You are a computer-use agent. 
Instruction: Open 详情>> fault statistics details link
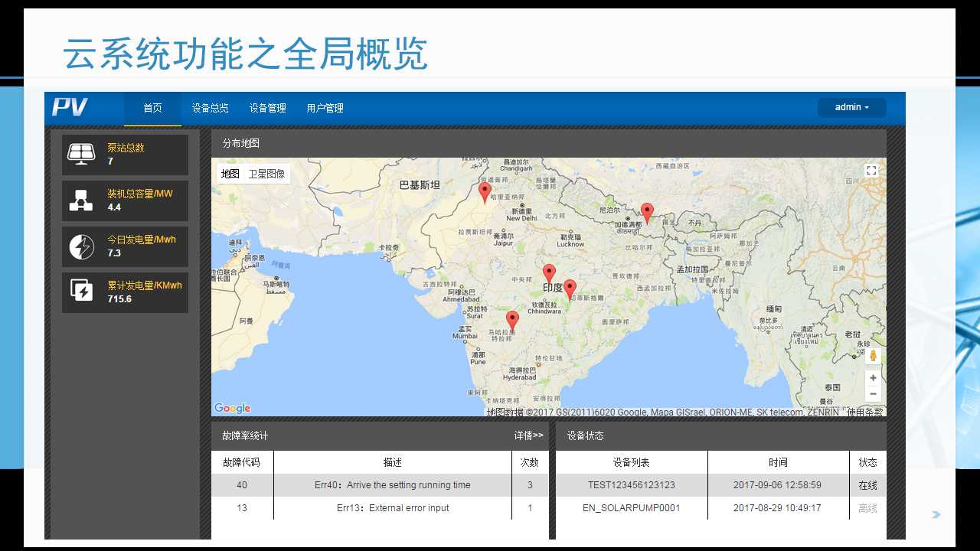click(x=528, y=435)
